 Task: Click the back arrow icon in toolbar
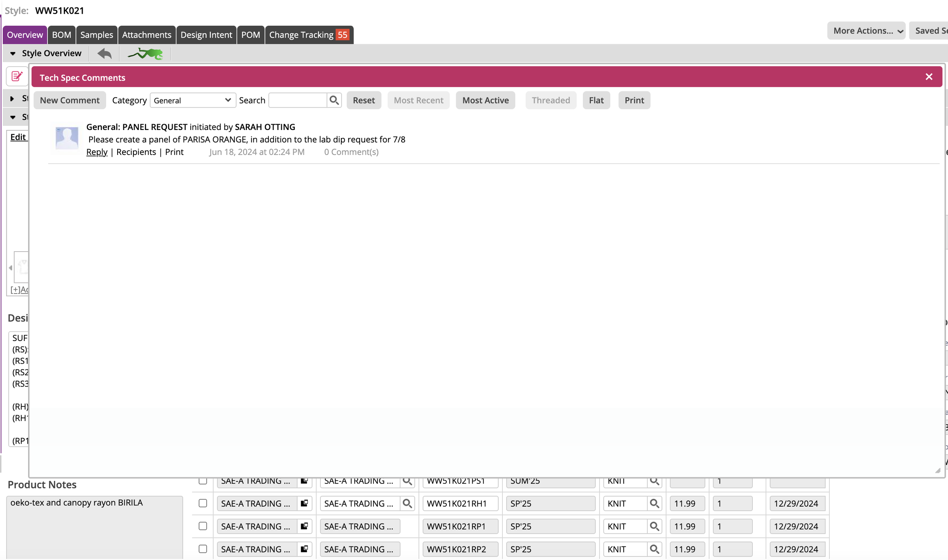[x=104, y=53]
